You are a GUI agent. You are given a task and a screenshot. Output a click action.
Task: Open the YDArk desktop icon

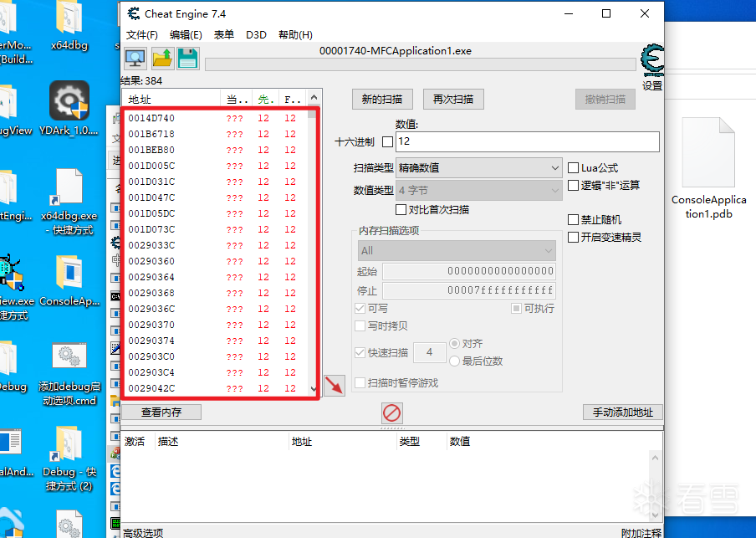coord(69,109)
